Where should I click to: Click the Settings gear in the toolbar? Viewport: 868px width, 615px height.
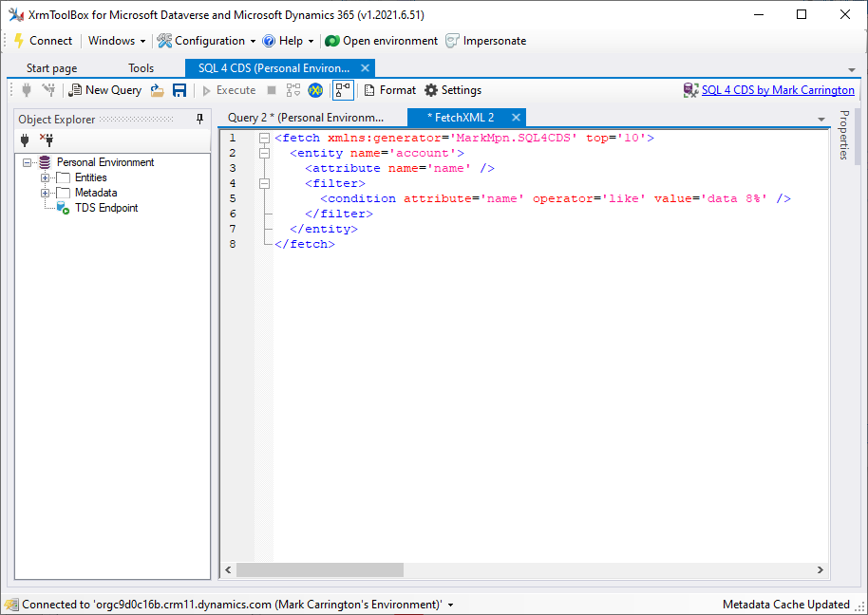[453, 90]
